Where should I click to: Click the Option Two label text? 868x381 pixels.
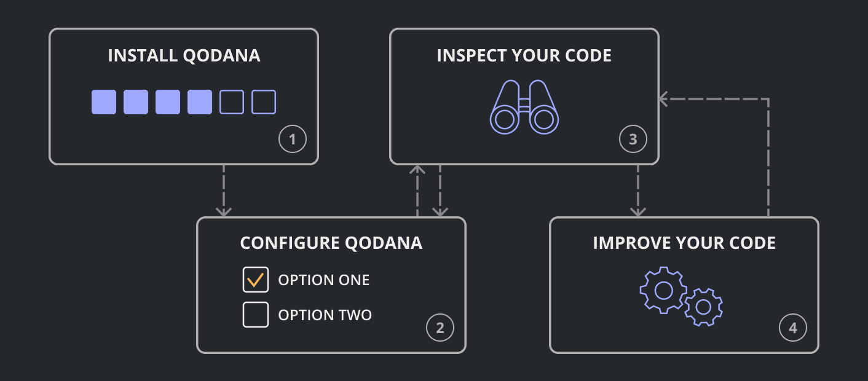pyautogui.click(x=325, y=315)
